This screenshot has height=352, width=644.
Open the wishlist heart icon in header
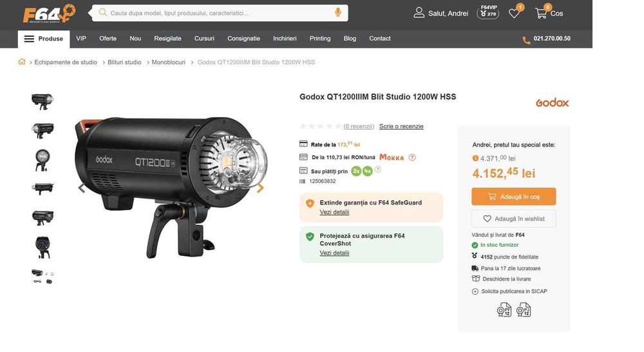pyautogui.click(x=514, y=14)
